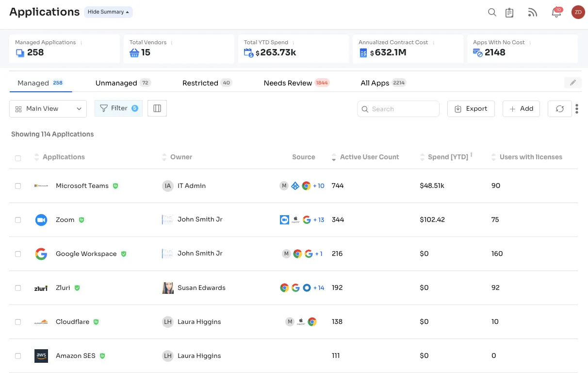
Task: Check the Google Workspace row checkbox
Action: tap(18, 254)
